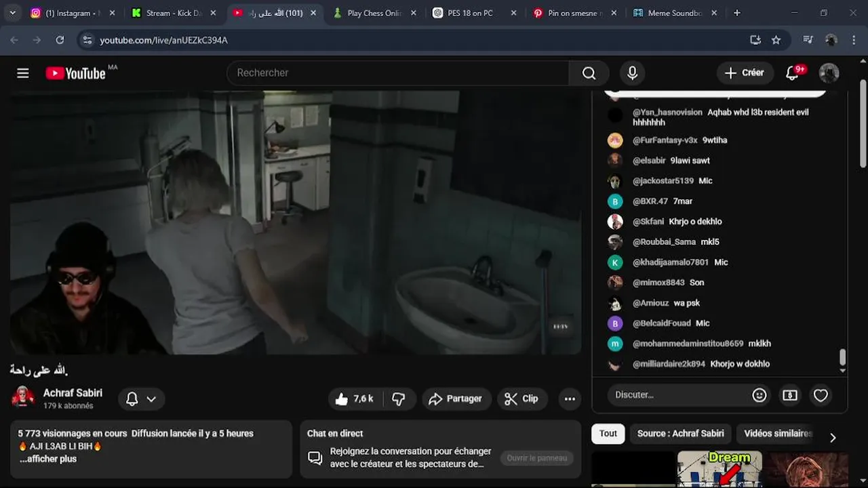Image resolution: width=868 pixels, height=488 pixels.
Task: Select Vidéos similaires chip
Action: 778,434
